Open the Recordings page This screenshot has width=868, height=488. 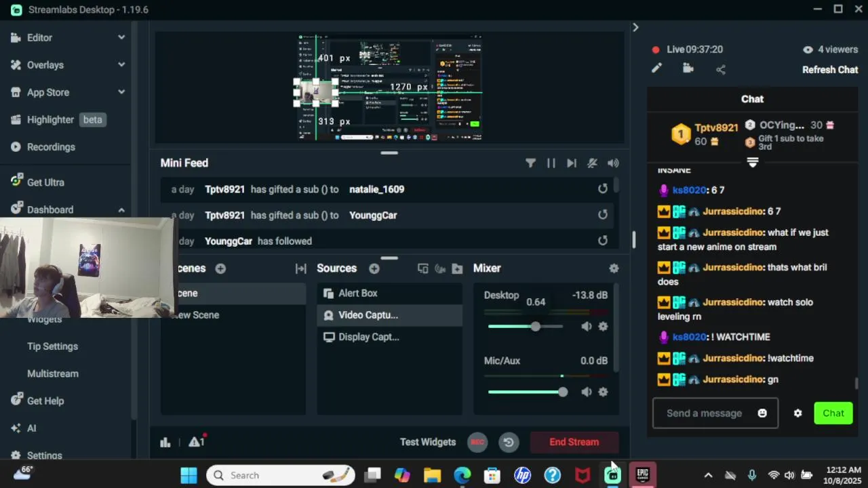(x=51, y=147)
